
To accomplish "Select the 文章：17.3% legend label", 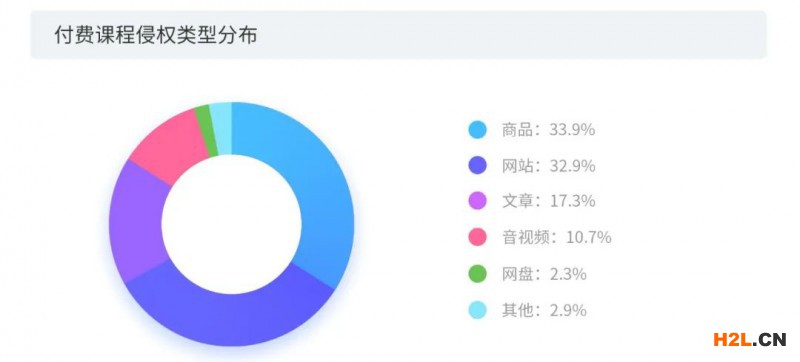I will pyautogui.click(x=548, y=201).
